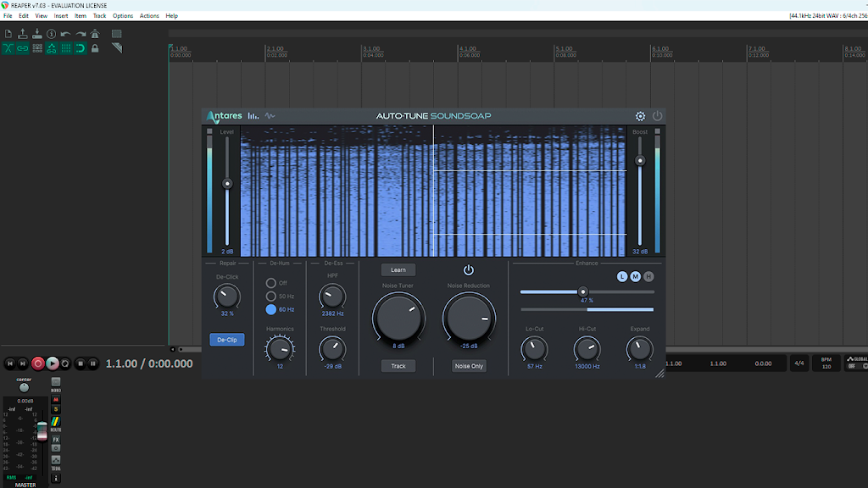Switch to waveform view icon
The height and width of the screenshot is (488, 868).
[x=270, y=115]
